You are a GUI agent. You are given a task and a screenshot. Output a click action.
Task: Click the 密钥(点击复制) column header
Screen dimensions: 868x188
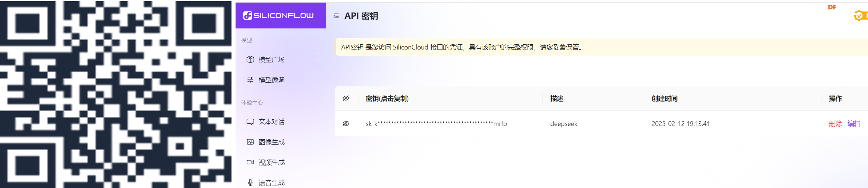387,98
